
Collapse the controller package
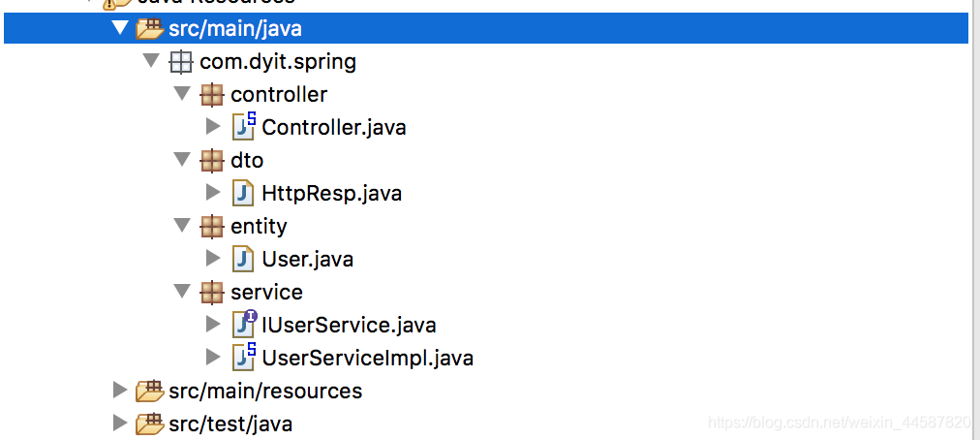(182, 95)
